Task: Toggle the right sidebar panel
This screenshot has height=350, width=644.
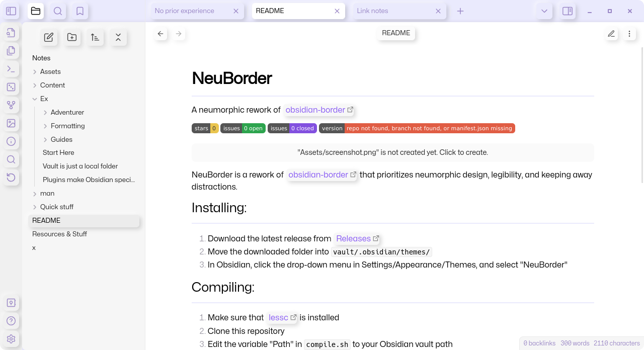Action: tap(567, 11)
